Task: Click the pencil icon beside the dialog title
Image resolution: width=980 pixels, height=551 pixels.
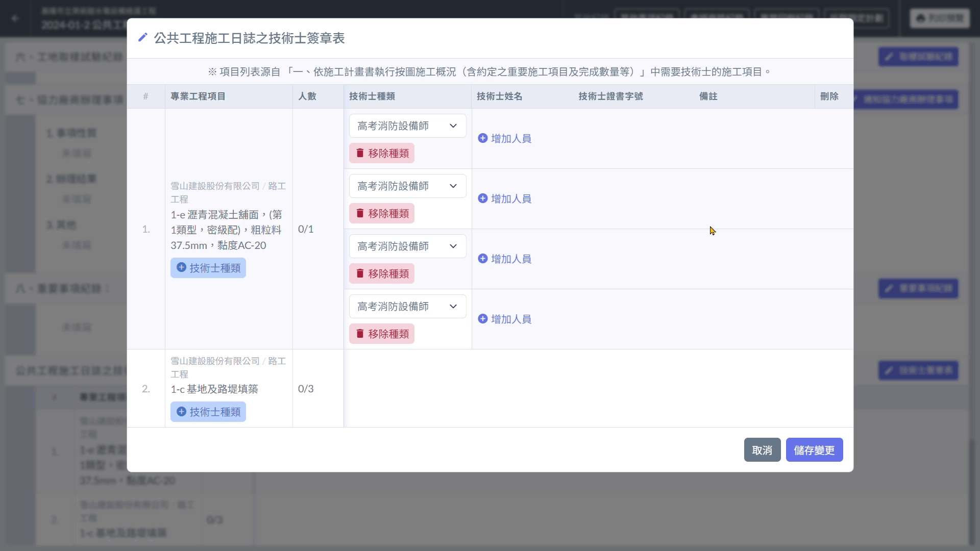Action: coord(143,38)
